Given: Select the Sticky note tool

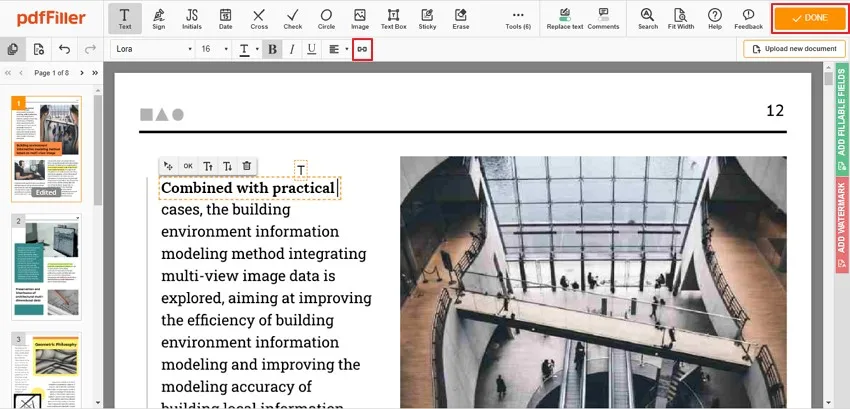Looking at the screenshot, I should 427,18.
